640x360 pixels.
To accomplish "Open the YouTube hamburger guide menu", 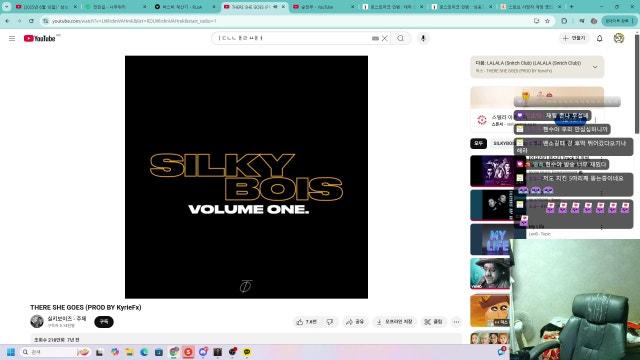I will [x=12, y=38].
